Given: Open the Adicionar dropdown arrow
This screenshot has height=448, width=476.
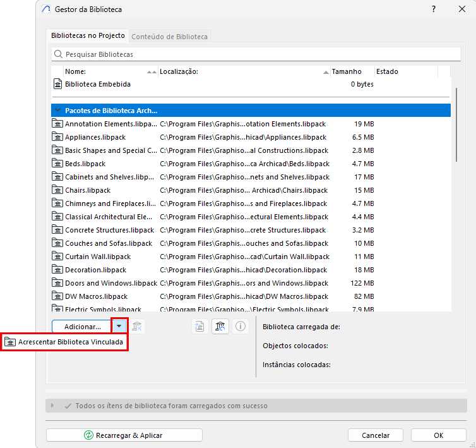Looking at the screenshot, I should (x=119, y=326).
